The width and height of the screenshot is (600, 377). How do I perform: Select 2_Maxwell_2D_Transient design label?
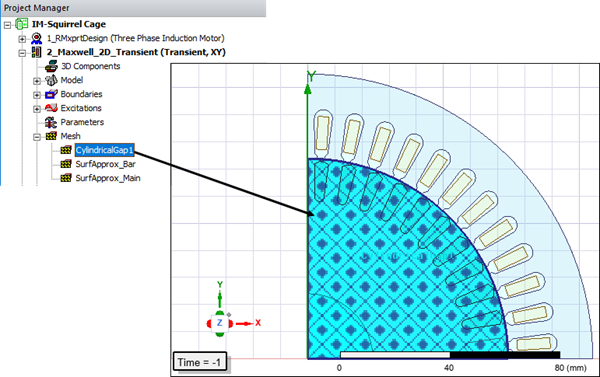coord(136,52)
